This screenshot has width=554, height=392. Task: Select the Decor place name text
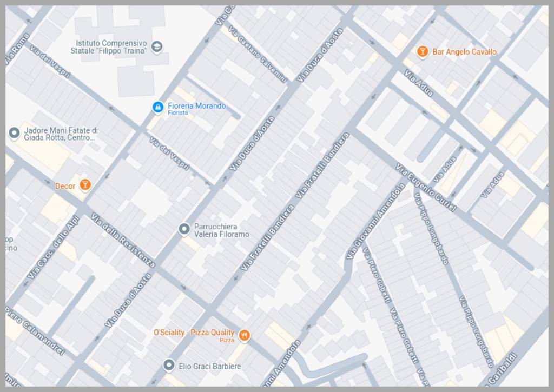65,186
